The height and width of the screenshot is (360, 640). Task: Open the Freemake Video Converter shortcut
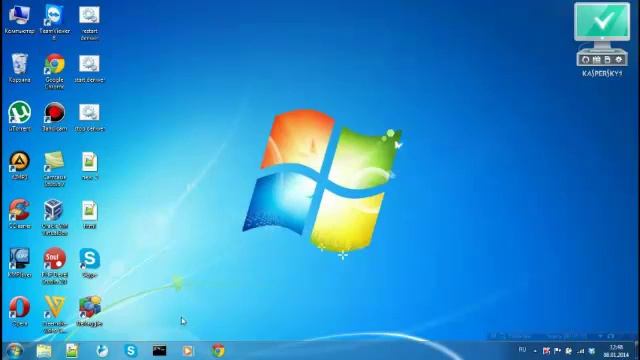(x=54, y=315)
